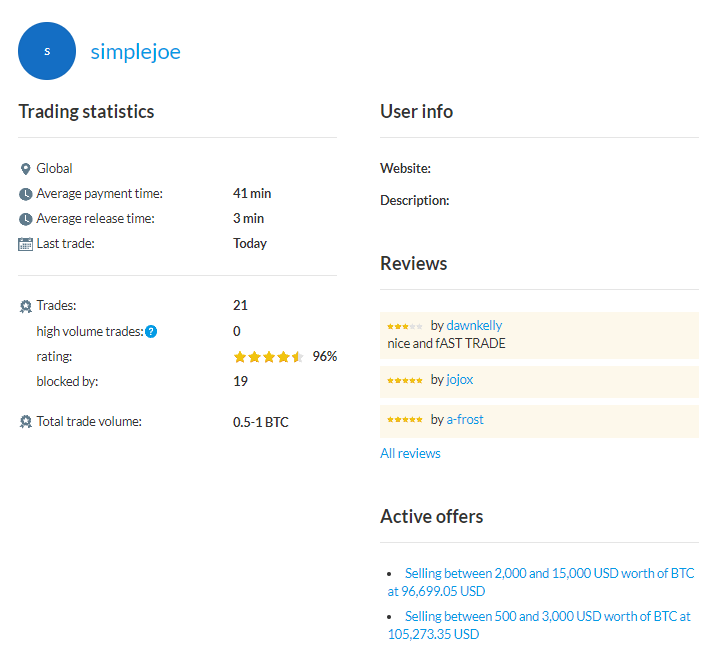Click the clock icon beside Average release time
The width and height of the screenshot is (710, 646).
pyautogui.click(x=25, y=219)
